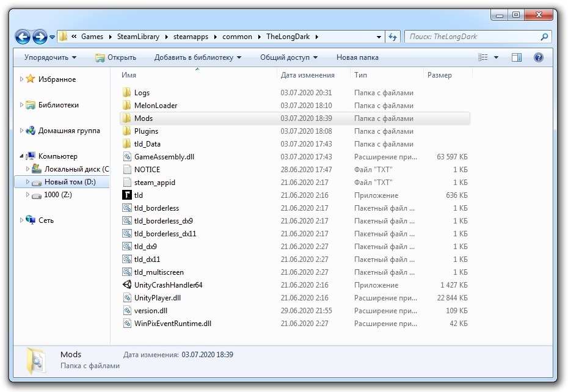Select the tld application icon
The width and height of the screenshot is (568, 392).
coord(127,195)
